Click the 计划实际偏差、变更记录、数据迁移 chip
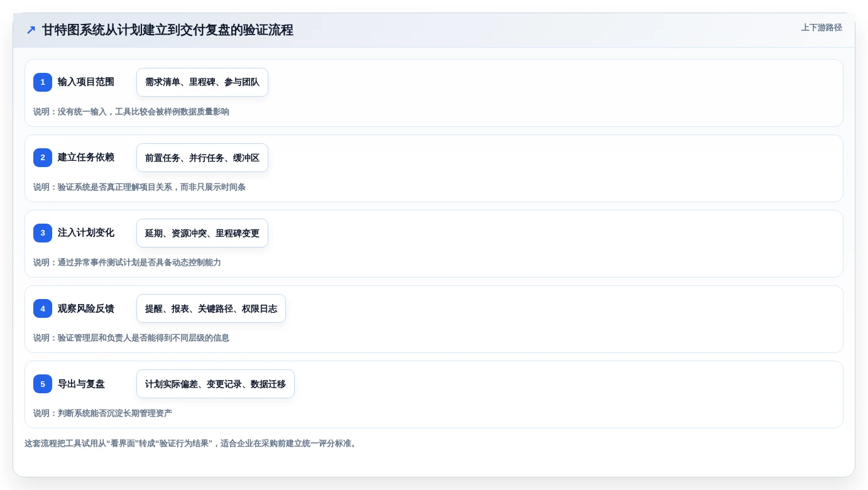 click(216, 384)
